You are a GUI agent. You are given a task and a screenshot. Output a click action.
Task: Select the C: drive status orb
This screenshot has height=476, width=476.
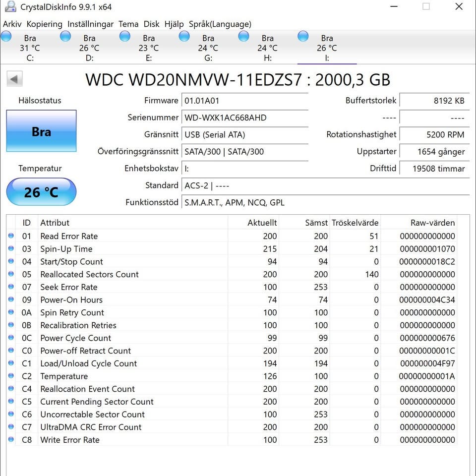[x=6, y=36]
